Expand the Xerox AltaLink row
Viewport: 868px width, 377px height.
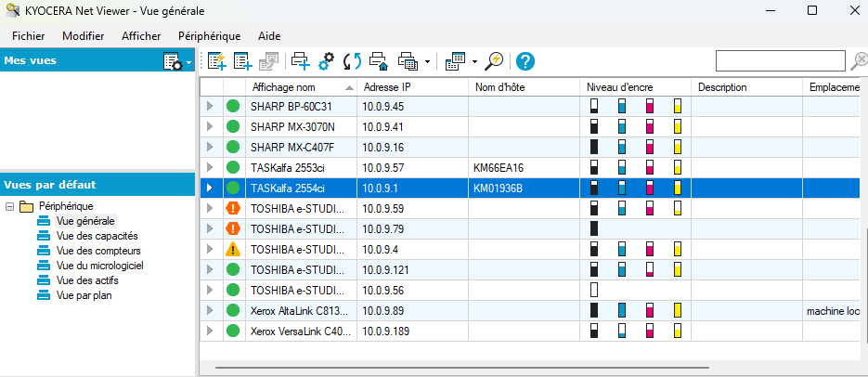210,310
